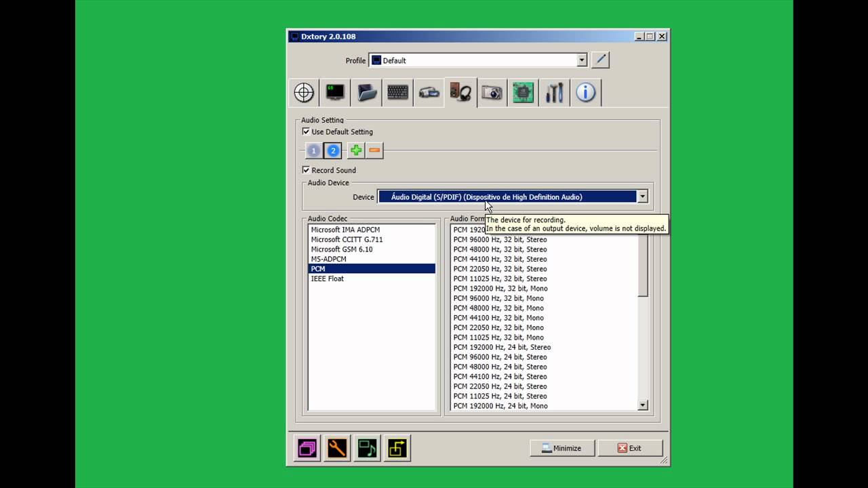Open the photo camera screenshot tab
868x488 pixels.
(x=492, y=92)
